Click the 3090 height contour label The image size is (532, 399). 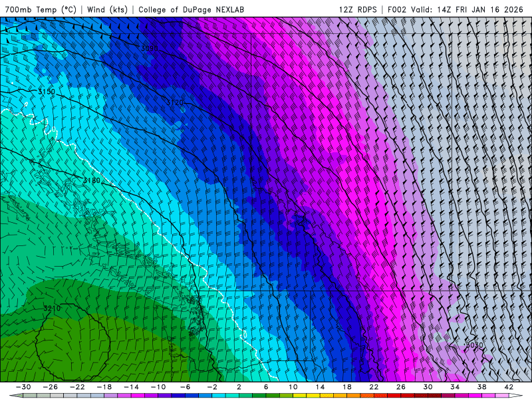(x=149, y=48)
